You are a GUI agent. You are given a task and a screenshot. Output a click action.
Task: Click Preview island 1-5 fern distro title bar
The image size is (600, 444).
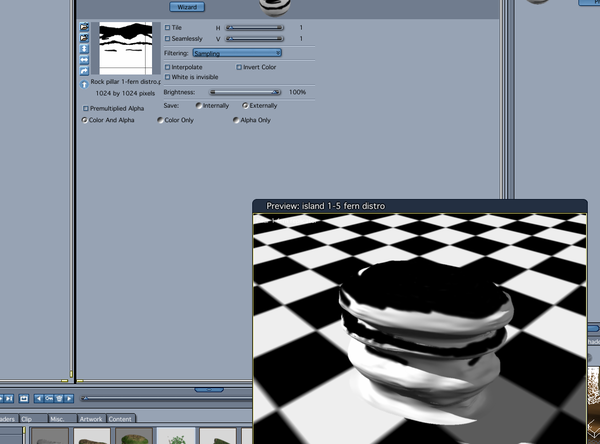pos(420,206)
